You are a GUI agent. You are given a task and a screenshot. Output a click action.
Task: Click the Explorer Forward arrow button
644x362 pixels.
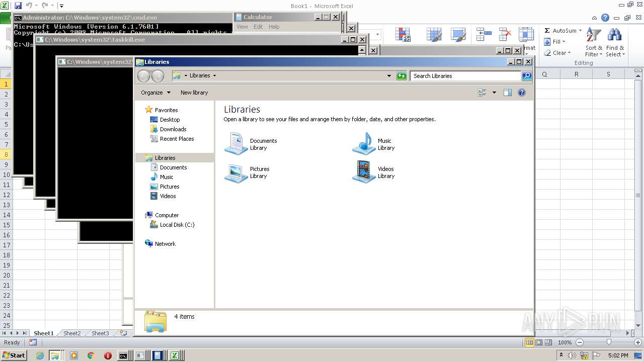157,76
